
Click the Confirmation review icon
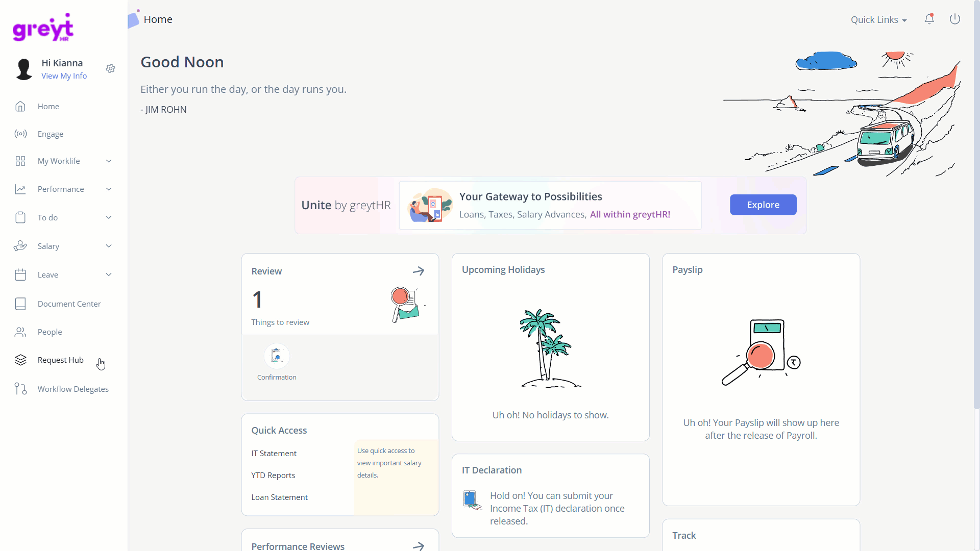[x=277, y=356]
